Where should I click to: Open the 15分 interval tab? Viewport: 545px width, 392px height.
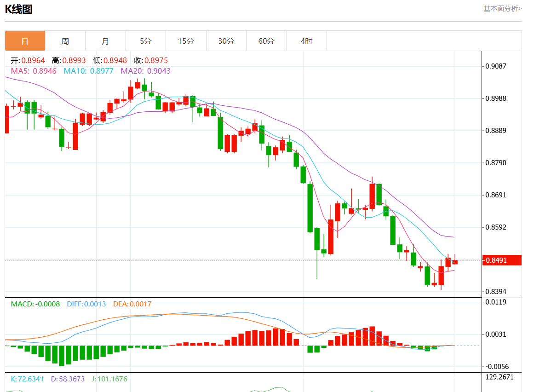tap(186, 41)
